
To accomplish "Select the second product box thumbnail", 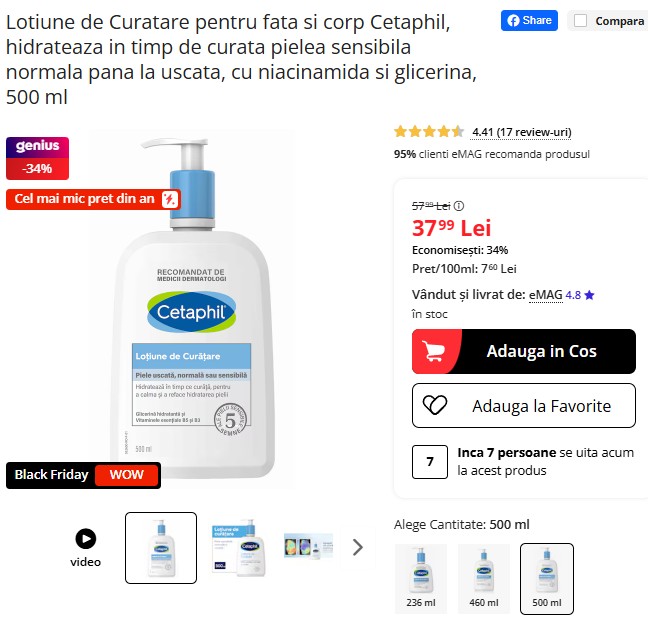I will (239, 548).
